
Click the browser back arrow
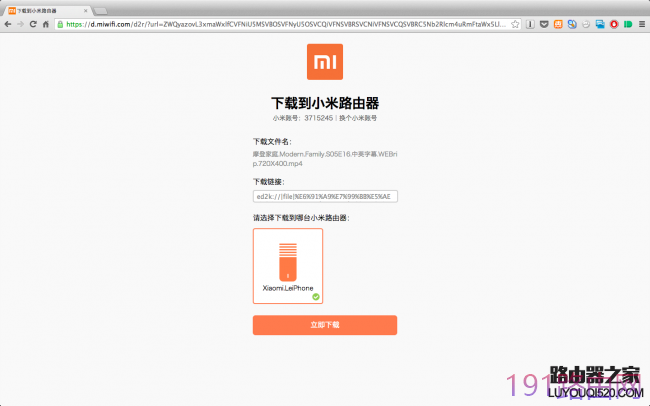[x=8, y=24]
